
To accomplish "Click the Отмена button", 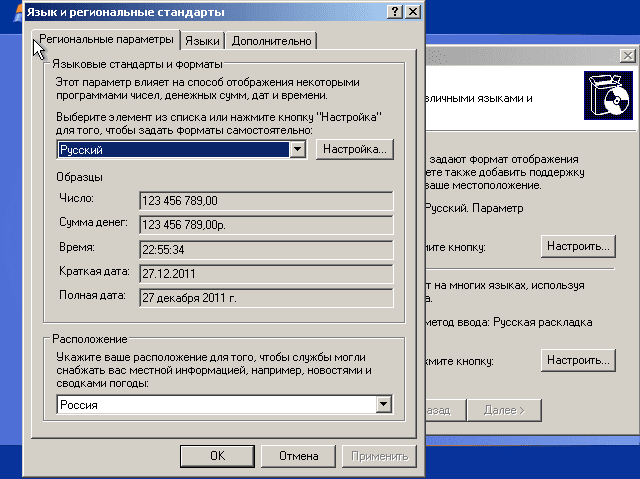I will click(298, 456).
